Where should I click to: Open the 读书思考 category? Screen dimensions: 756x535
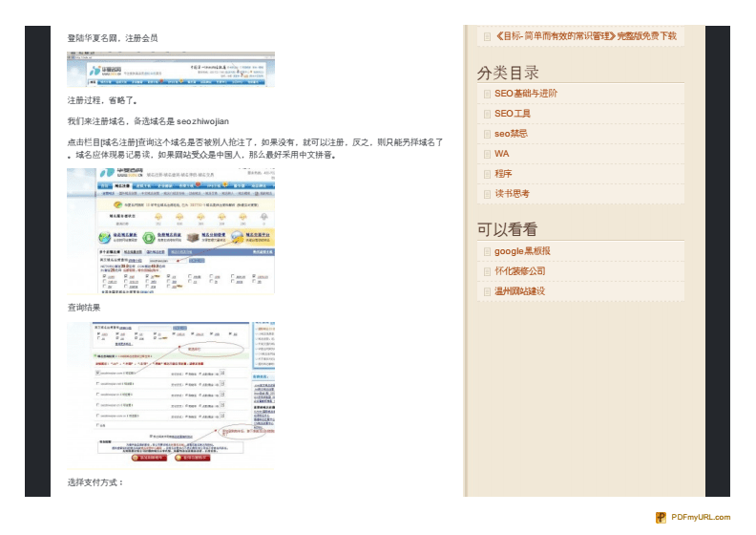pos(512,193)
